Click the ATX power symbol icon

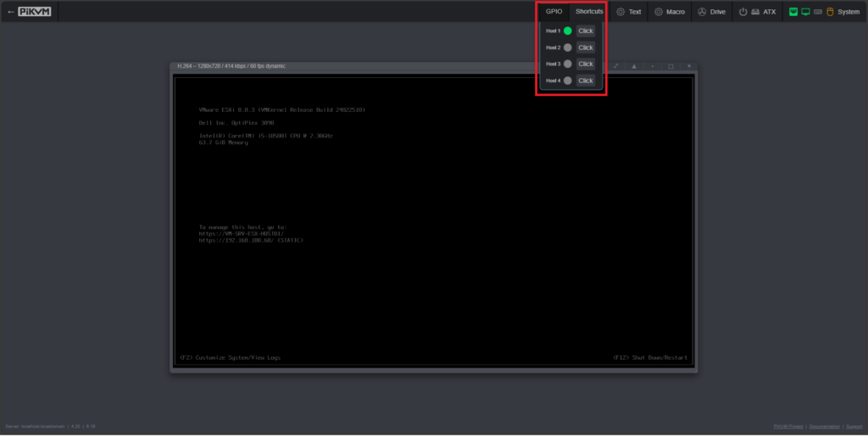[743, 12]
